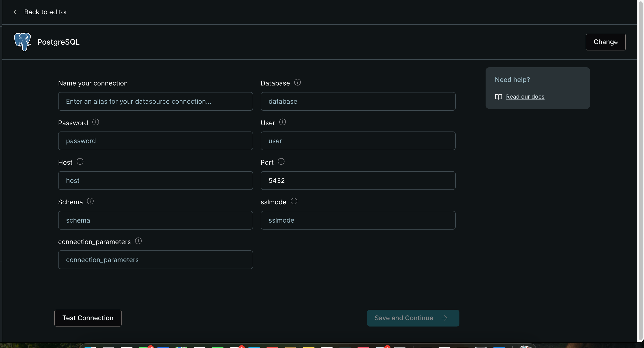Click the back arrow next to Back to editor
The height and width of the screenshot is (348, 644).
point(17,12)
